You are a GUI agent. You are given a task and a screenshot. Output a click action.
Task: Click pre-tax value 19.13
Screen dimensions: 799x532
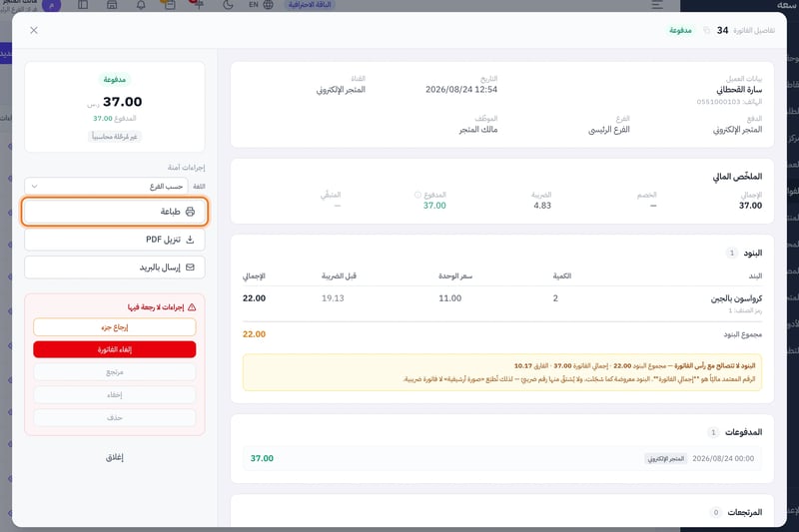[333, 298]
